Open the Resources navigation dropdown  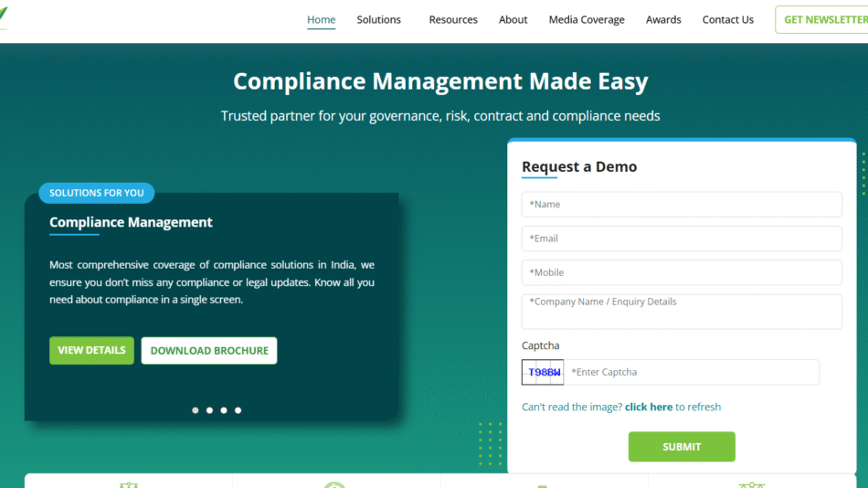pyautogui.click(x=453, y=20)
